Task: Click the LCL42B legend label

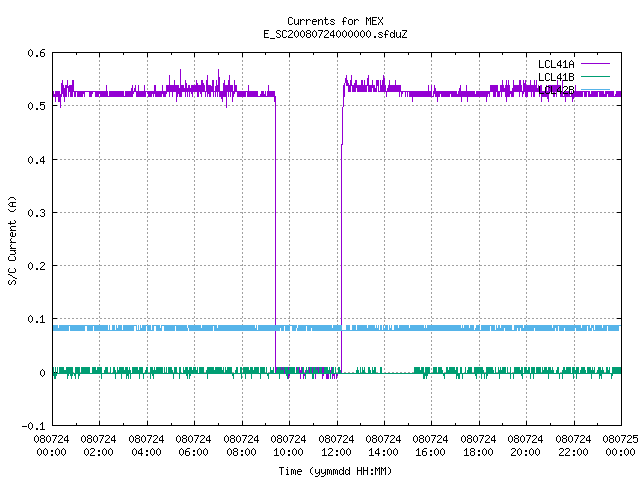Action: tap(556, 90)
